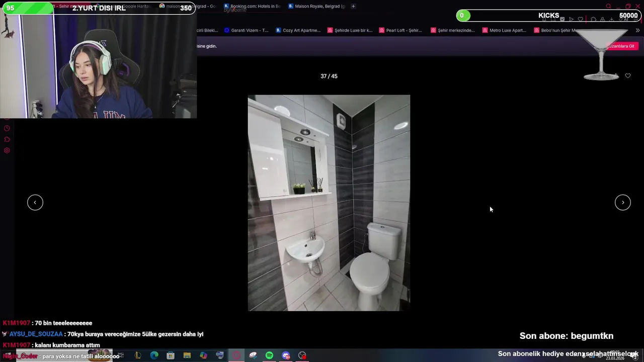Open the Şehir merkezinde... bookmark
The height and width of the screenshot is (362, 644).
[453, 30]
